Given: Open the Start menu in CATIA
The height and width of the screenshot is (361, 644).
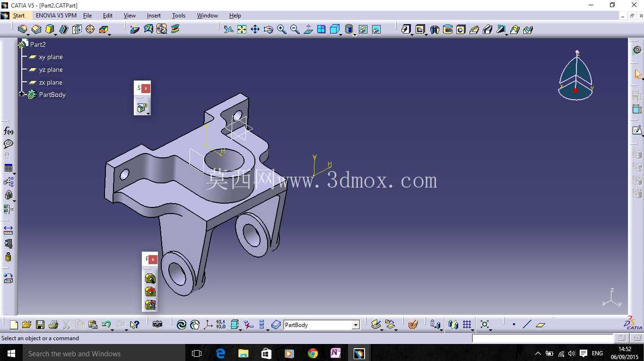Looking at the screenshot, I should coord(19,16).
